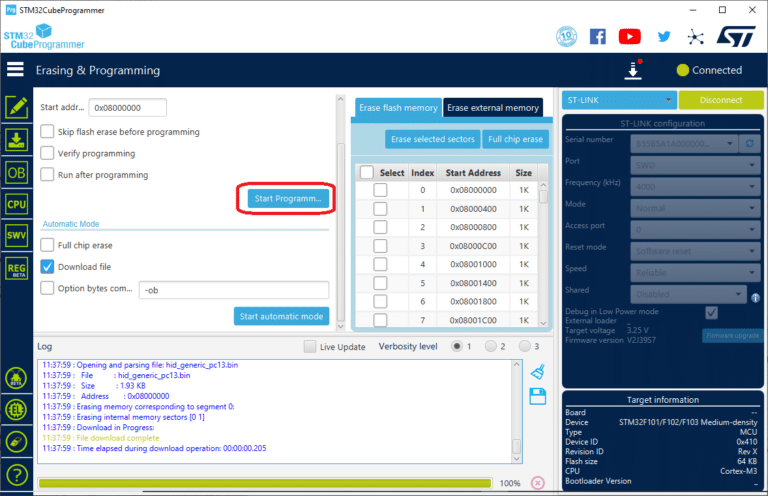This screenshot has height=496, width=768.
Task: Open the YouTube link icon
Action: pos(629,36)
